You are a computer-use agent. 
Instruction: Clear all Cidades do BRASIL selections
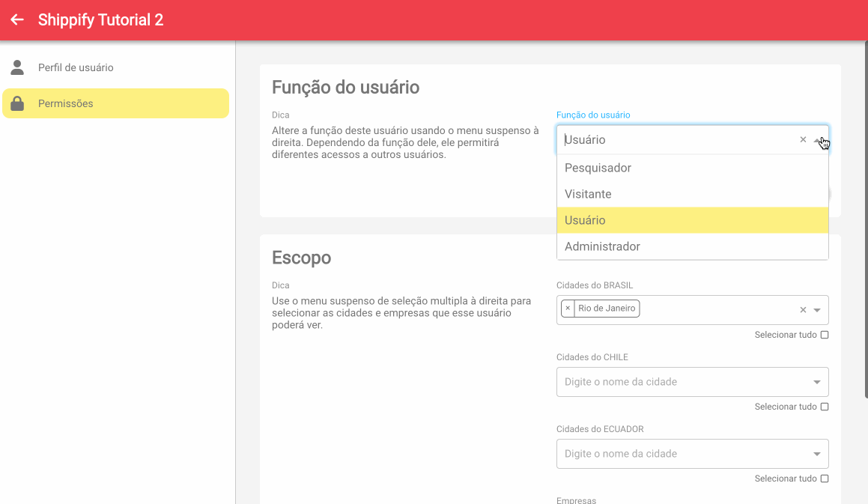pos(803,310)
